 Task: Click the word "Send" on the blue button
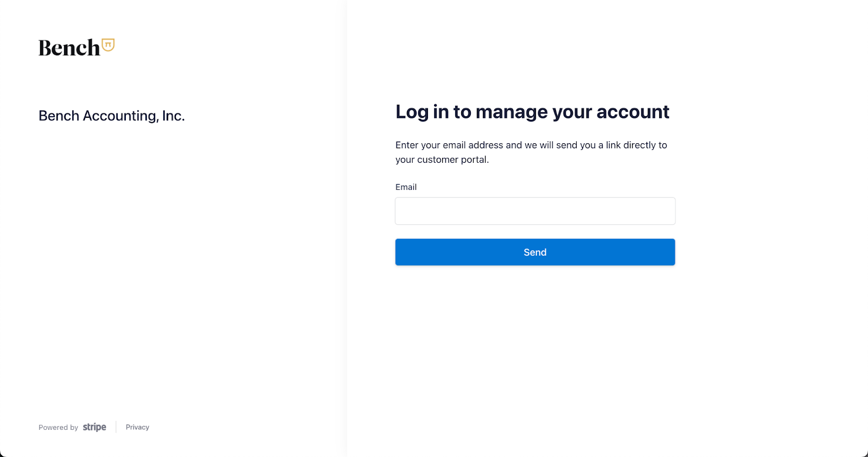pos(535,252)
